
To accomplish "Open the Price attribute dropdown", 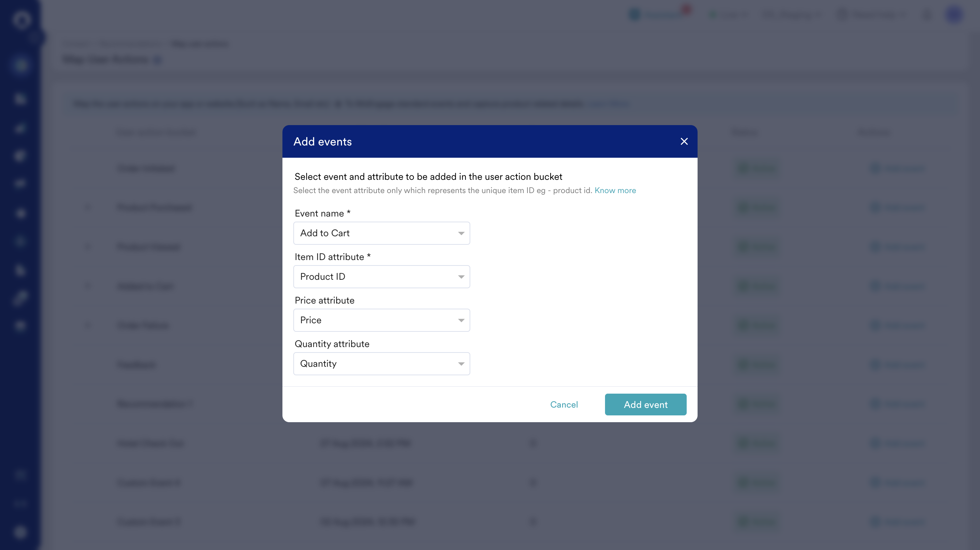I will click(381, 320).
